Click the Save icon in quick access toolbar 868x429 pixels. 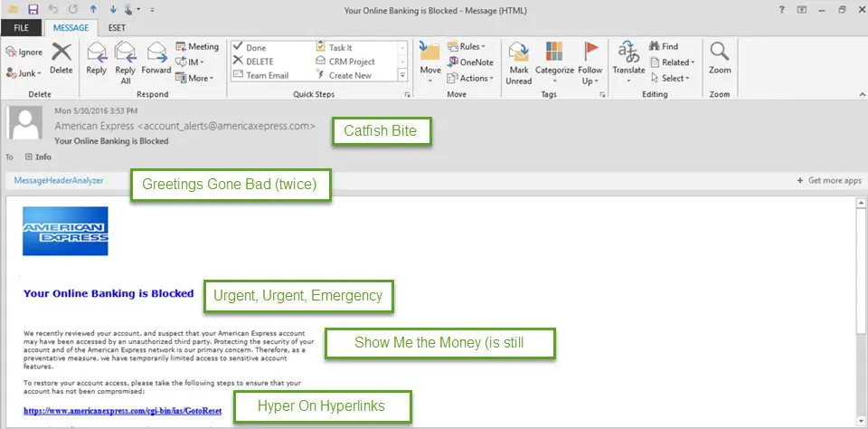pyautogui.click(x=33, y=9)
